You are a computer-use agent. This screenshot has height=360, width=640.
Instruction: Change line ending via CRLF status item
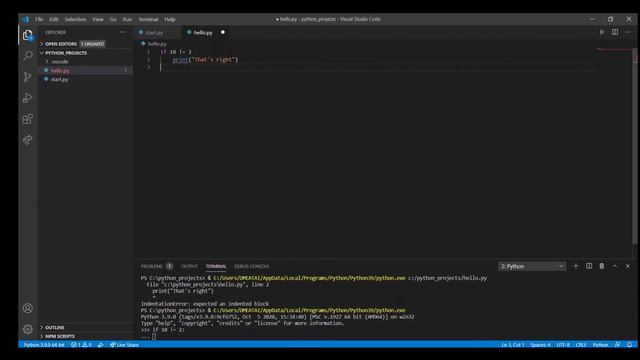click(x=581, y=345)
